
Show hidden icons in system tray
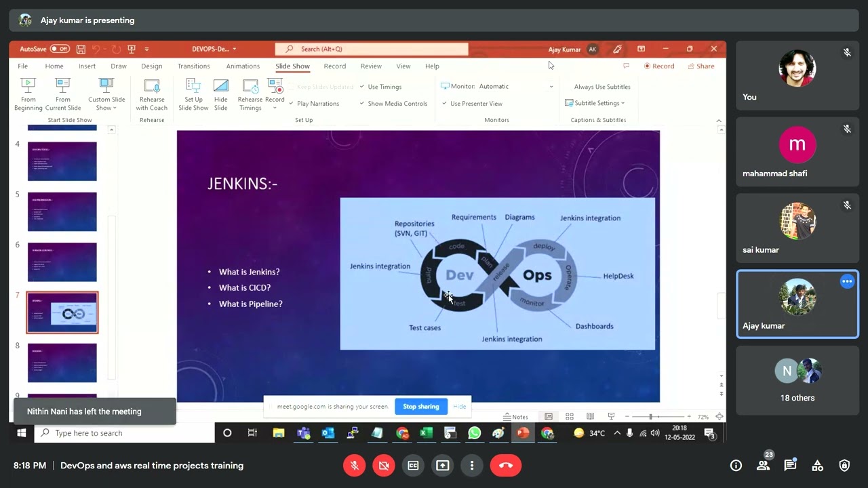click(617, 433)
